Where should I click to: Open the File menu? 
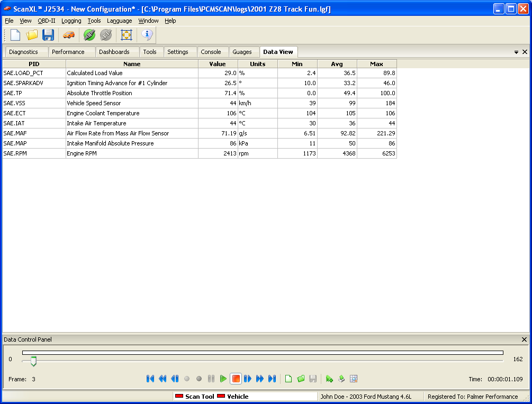pyautogui.click(x=9, y=21)
